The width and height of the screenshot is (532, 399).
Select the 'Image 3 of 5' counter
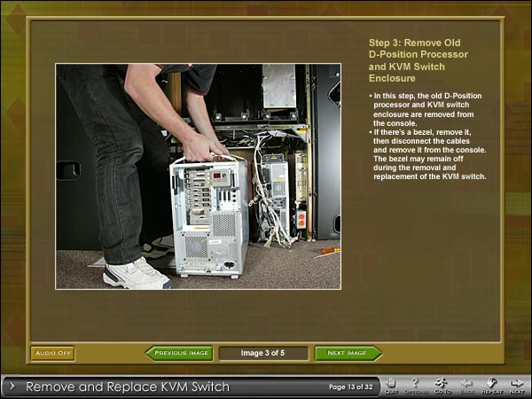coord(263,353)
